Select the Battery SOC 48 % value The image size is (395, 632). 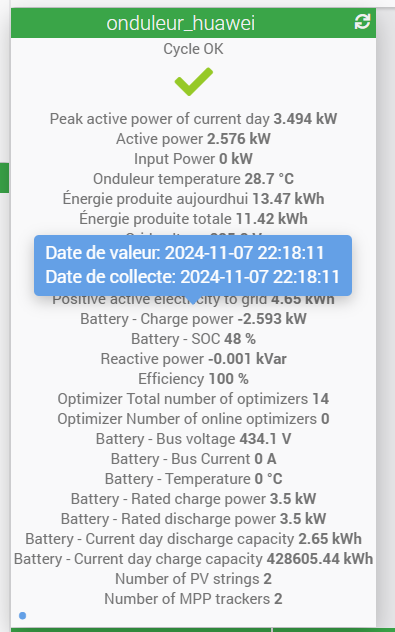pyautogui.click(x=240, y=339)
